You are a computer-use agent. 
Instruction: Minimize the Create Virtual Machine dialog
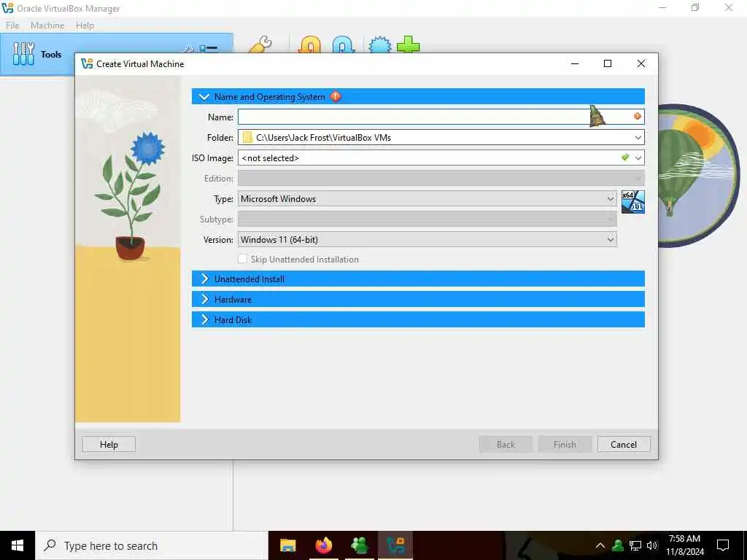(x=575, y=63)
